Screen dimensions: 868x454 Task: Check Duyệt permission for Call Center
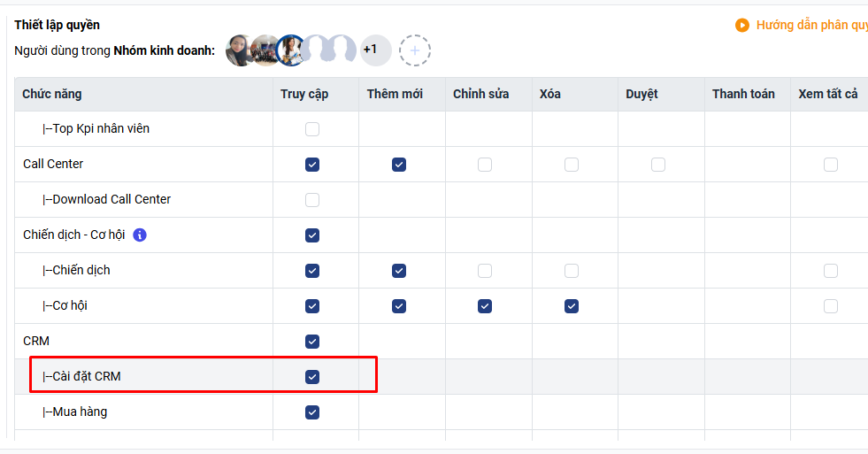[658, 165]
